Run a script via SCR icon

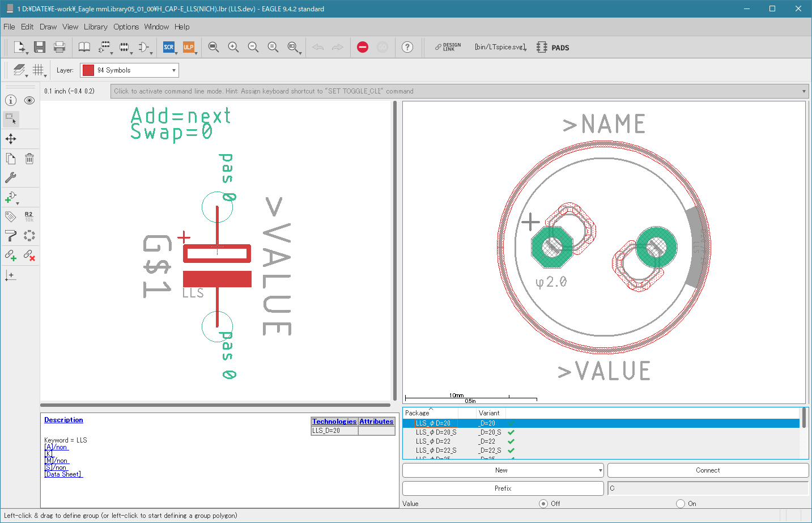tap(169, 47)
